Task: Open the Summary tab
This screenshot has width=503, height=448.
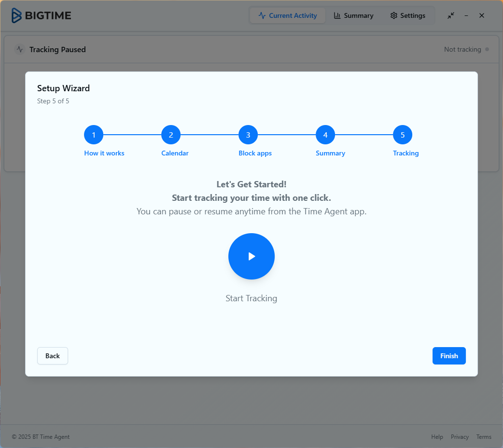Action: coord(354,15)
